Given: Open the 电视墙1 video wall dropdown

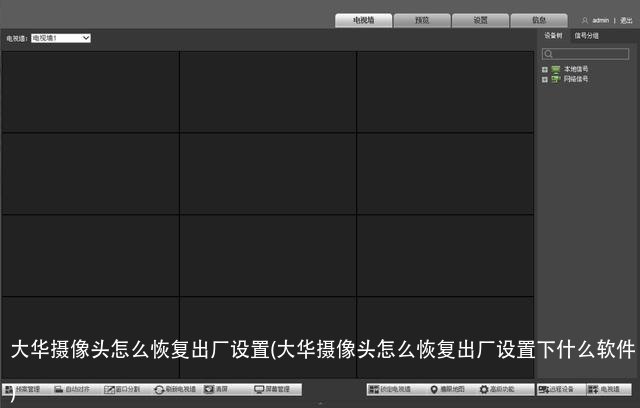Looking at the screenshot, I should point(61,38).
